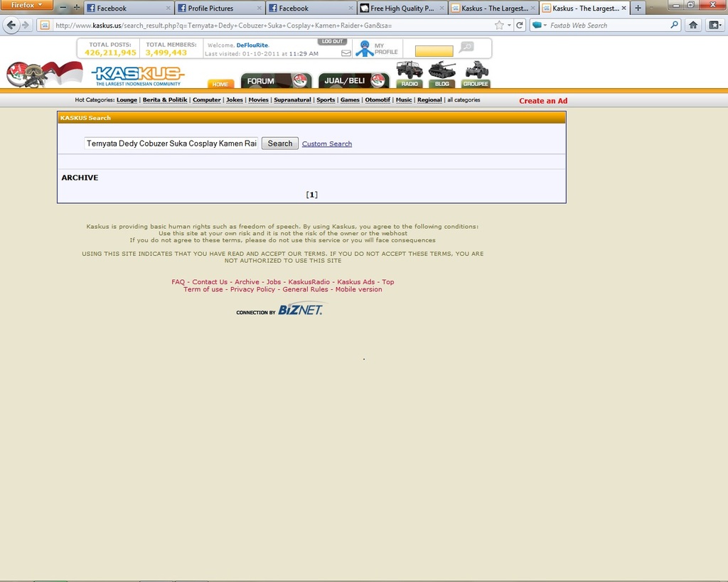
Task: Click magnifier icon in Foxtab search box
Action: point(675,25)
